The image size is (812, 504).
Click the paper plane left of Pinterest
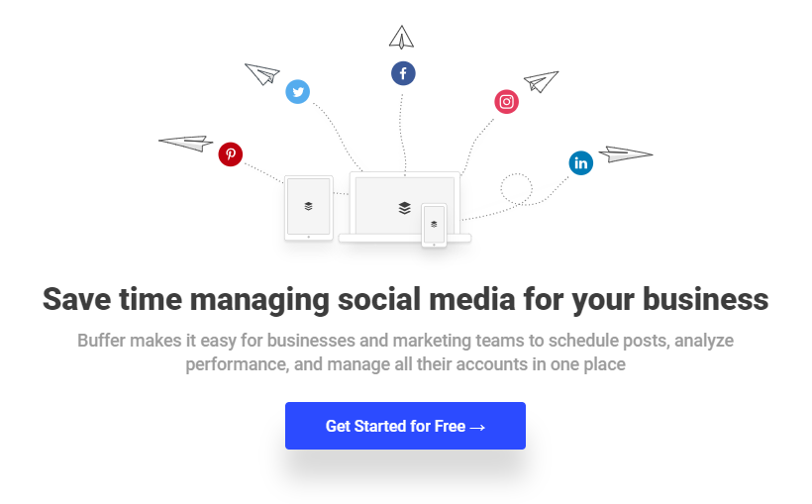(x=186, y=143)
